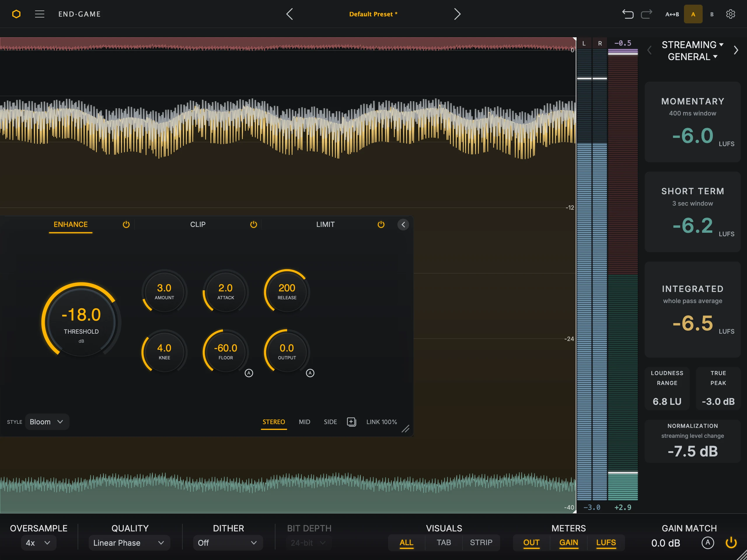Switch to the LIMIT tab
Viewport: 747px width, 560px height.
tap(325, 225)
